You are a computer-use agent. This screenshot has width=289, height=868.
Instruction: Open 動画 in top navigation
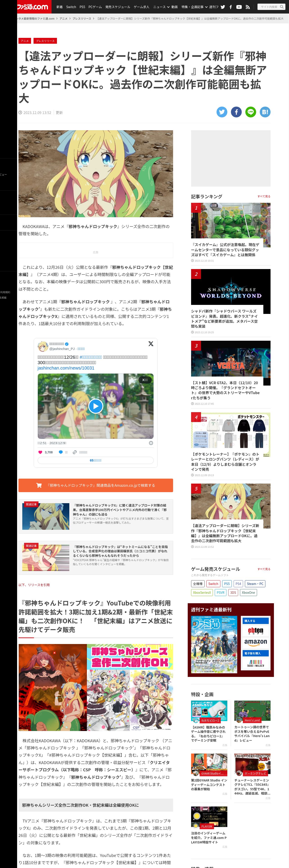(x=175, y=7)
